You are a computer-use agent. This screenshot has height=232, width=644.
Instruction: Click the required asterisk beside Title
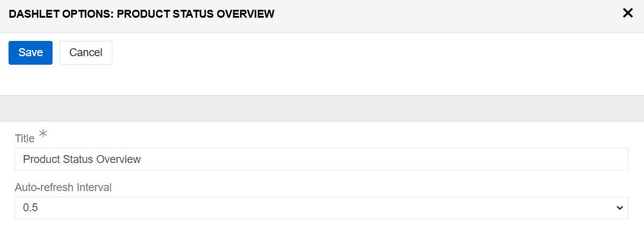click(43, 134)
